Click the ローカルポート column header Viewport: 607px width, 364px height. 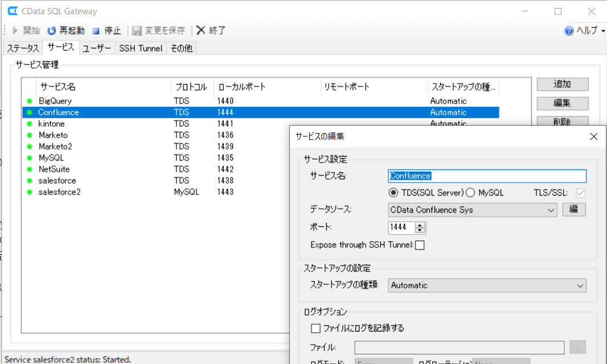coord(267,86)
